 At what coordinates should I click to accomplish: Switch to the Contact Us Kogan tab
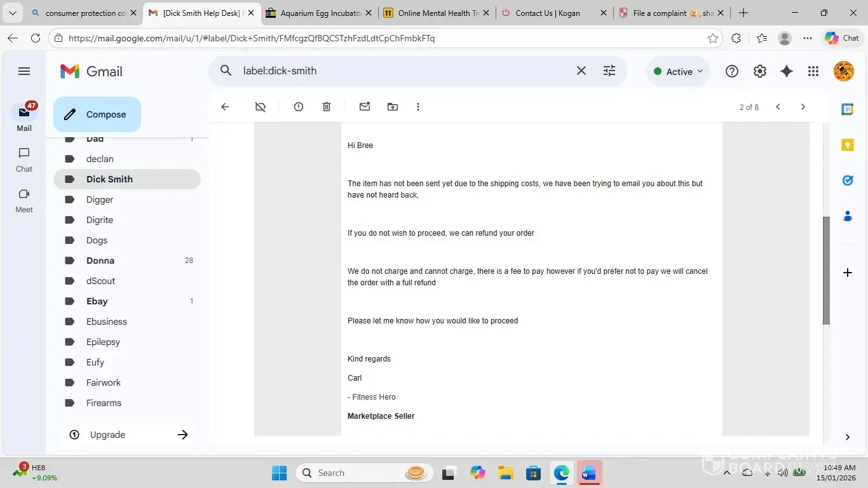(548, 13)
